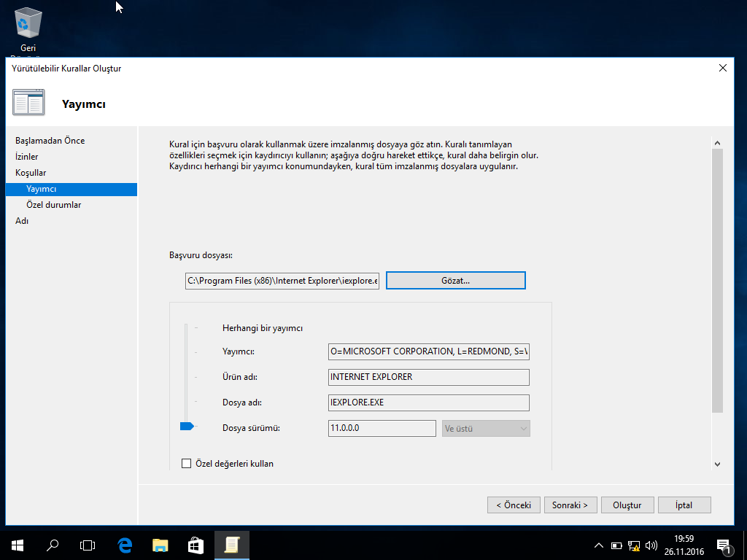The height and width of the screenshot is (560, 747).
Task: Open the Windows Start menu
Action: tap(17, 545)
